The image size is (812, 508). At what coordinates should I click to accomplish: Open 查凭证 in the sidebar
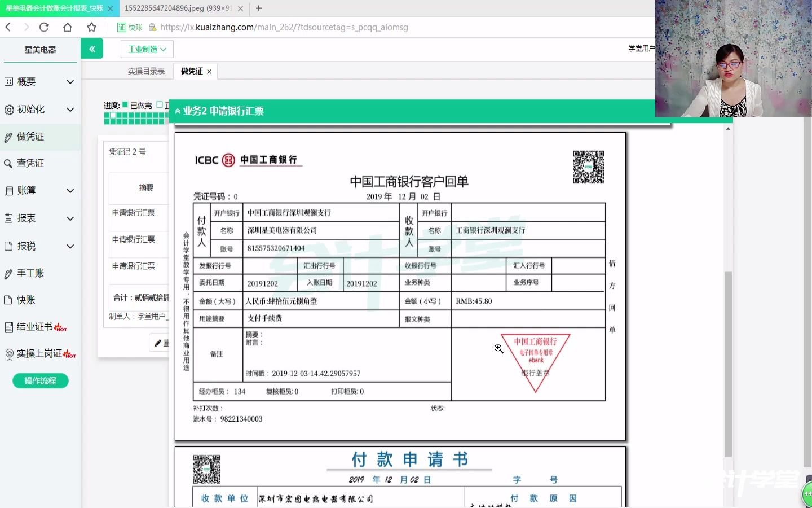point(30,163)
